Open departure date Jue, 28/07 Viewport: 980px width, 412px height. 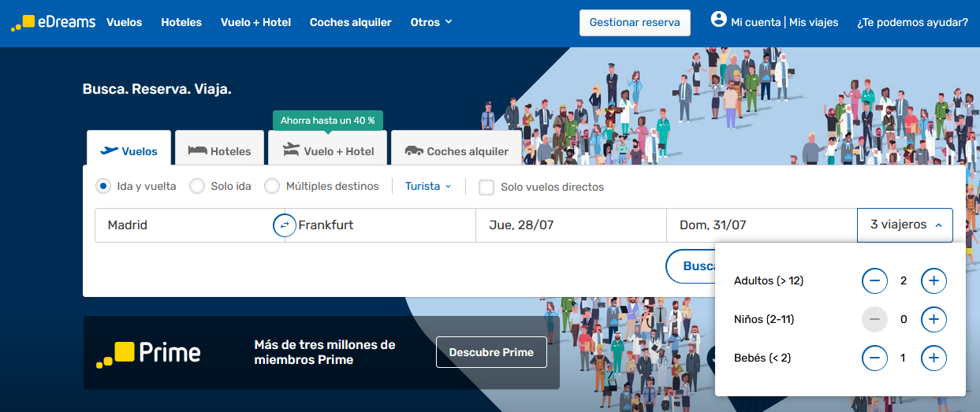[572, 225]
